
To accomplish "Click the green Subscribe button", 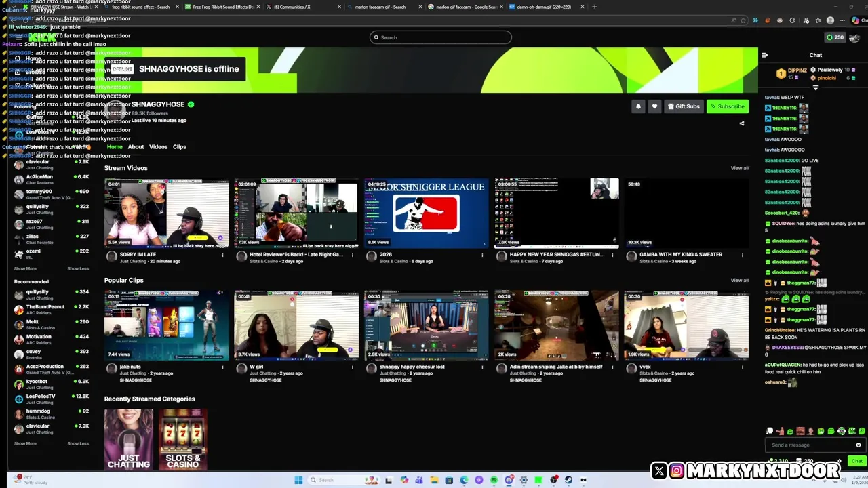I will [728, 106].
